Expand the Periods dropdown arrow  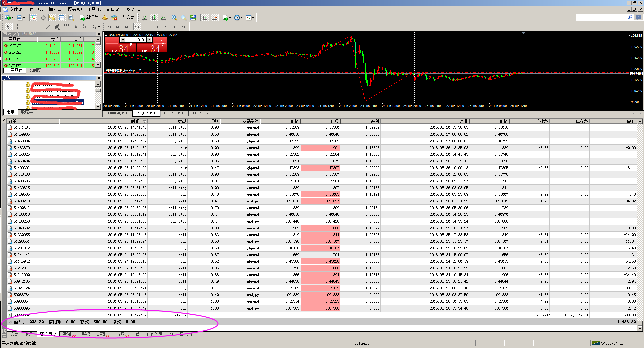tap(241, 18)
